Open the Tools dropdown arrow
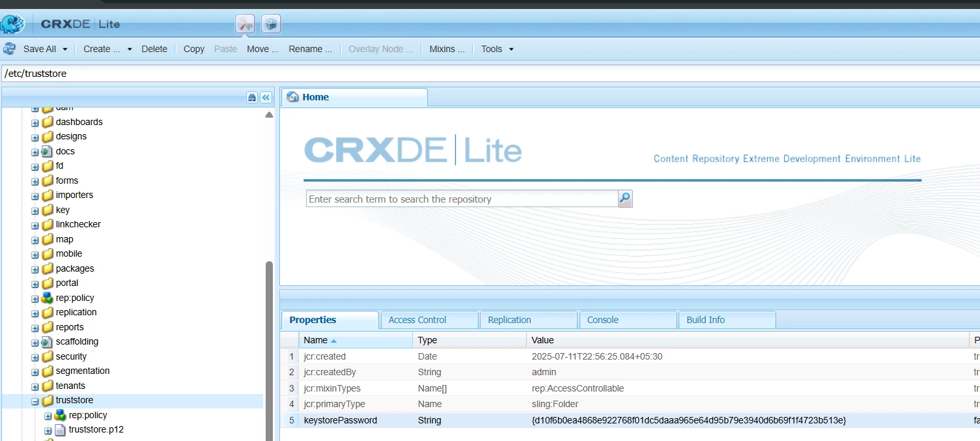 tap(511, 49)
